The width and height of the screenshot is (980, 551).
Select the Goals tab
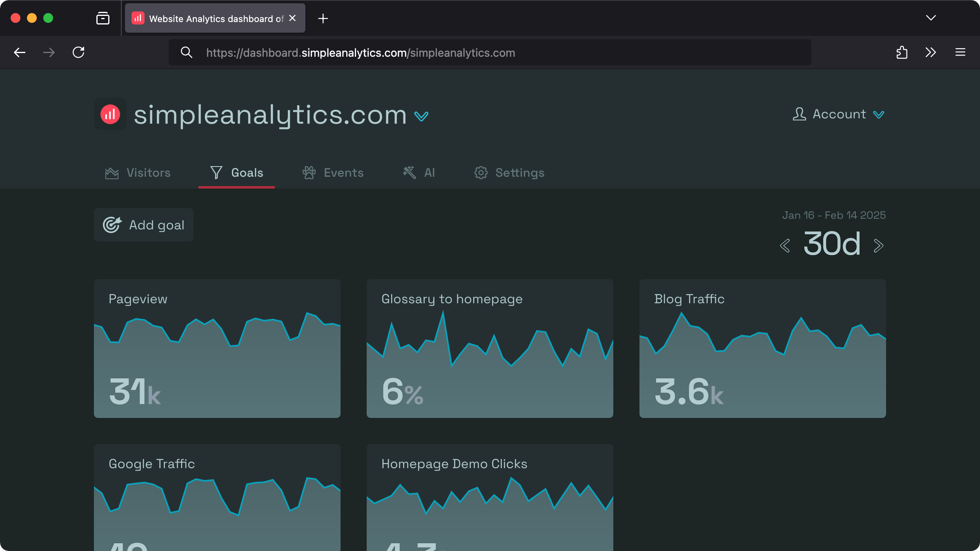[x=236, y=173]
